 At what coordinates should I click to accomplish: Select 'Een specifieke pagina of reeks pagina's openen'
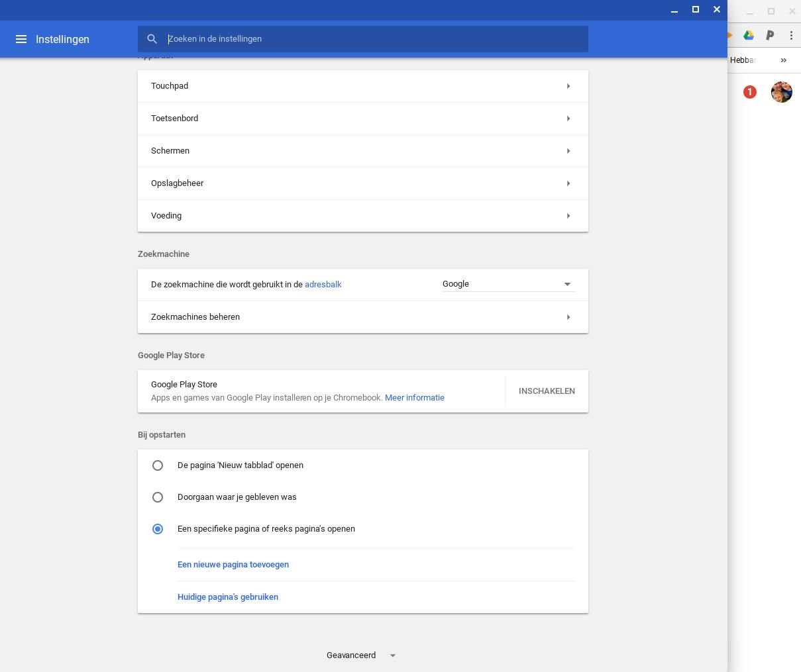point(158,529)
